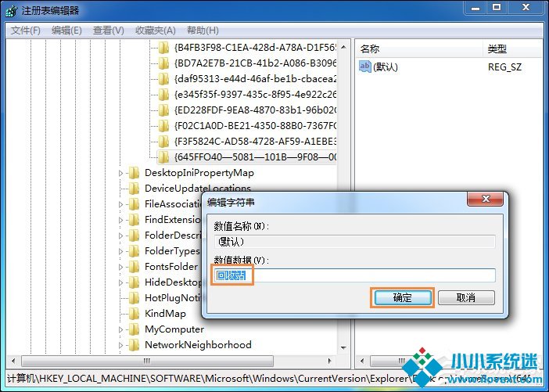Expand the FontsFolder key
The width and height of the screenshot is (549, 392).
(x=120, y=267)
